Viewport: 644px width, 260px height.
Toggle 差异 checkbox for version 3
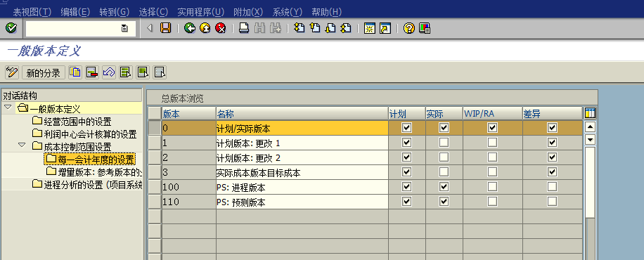click(x=552, y=171)
